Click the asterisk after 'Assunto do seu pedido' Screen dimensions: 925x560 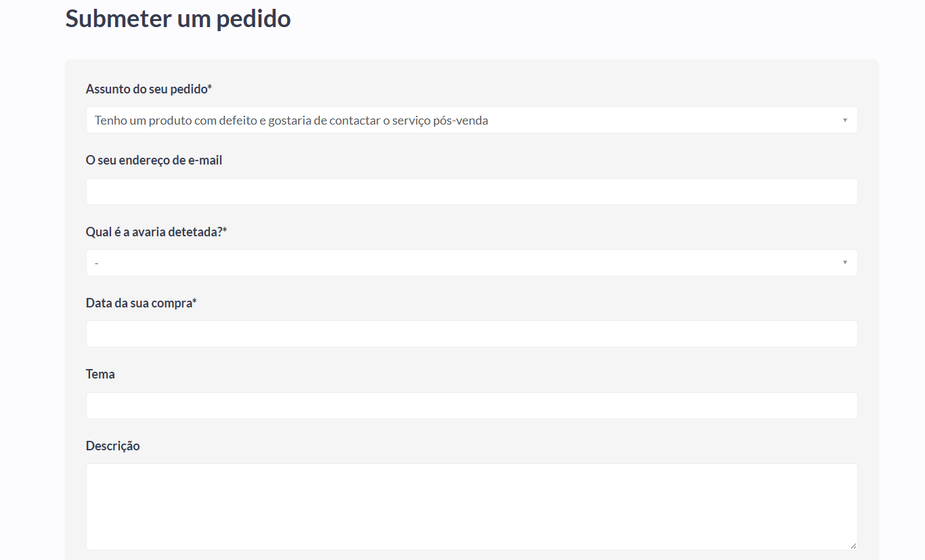click(210, 88)
